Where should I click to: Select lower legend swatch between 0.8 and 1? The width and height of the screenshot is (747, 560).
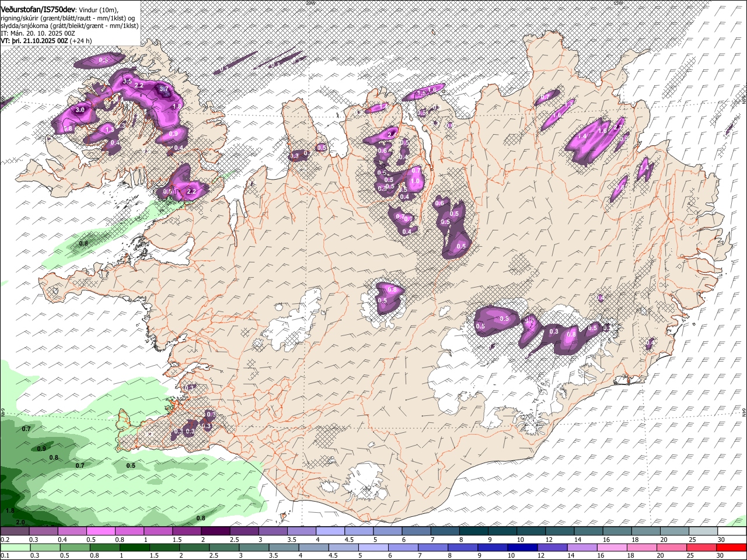pos(104,548)
